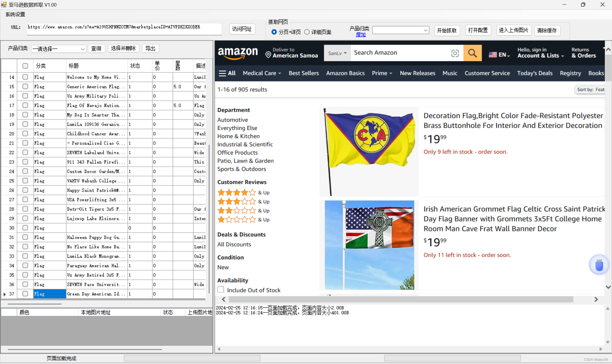Tick the checkbox for row 14
This screenshot has height=364, width=612.
point(25,77)
